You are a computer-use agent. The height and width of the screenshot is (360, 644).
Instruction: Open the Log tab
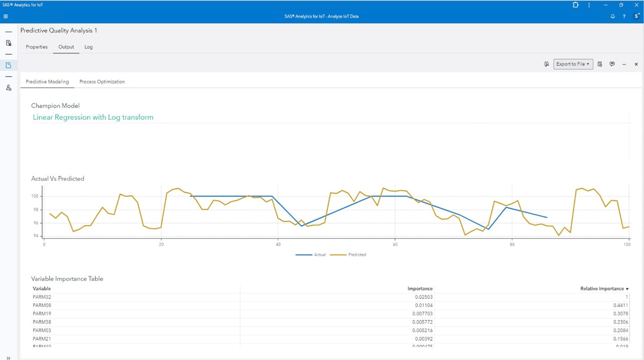point(89,47)
